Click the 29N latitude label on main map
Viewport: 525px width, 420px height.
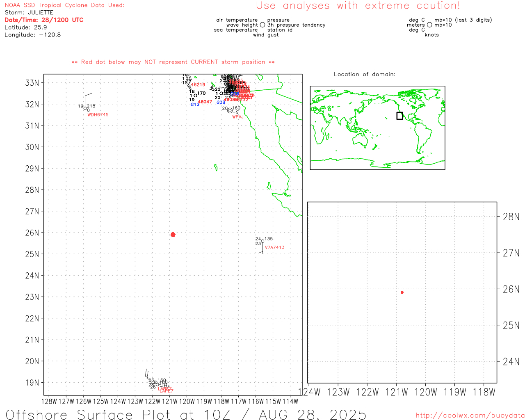tap(32, 169)
